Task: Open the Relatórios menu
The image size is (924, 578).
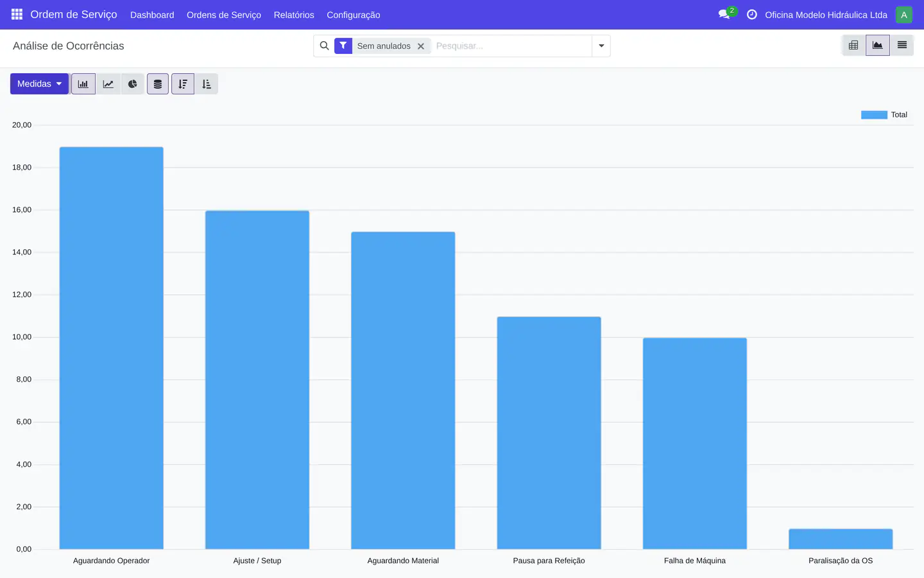Action: point(294,15)
